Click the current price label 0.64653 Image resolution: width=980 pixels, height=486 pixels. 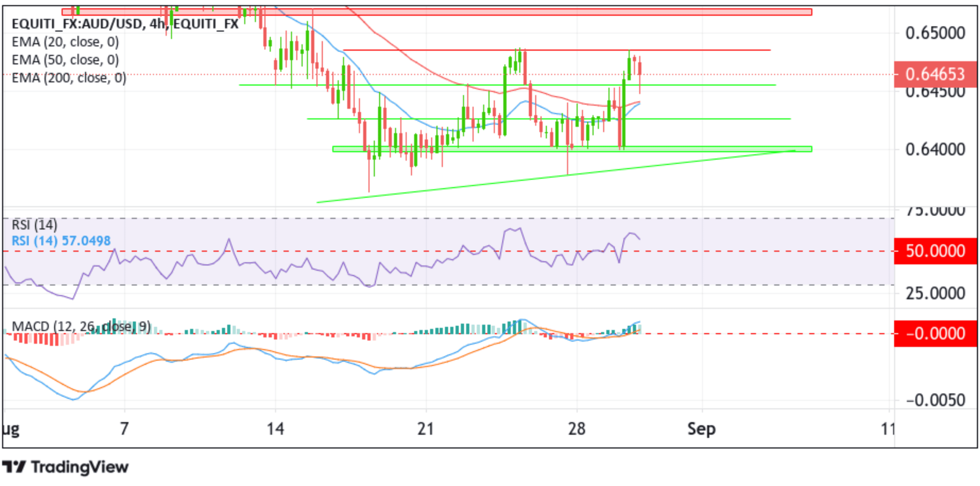click(x=935, y=74)
